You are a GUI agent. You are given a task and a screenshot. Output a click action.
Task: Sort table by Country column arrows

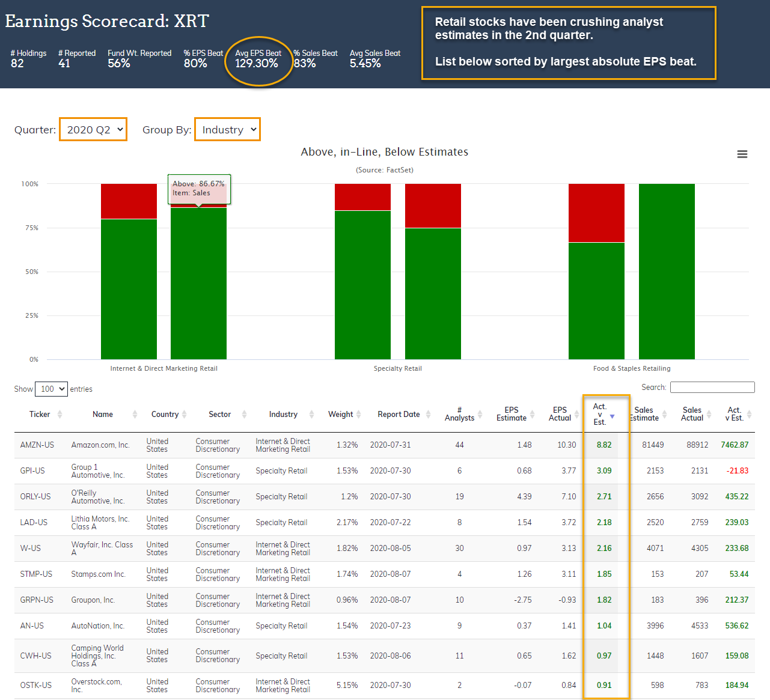coord(185,415)
